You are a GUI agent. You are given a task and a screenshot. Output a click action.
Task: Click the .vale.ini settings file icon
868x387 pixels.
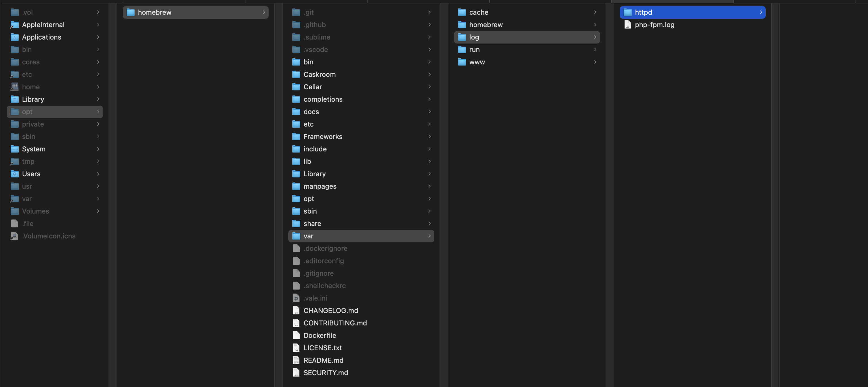[296, 298]
